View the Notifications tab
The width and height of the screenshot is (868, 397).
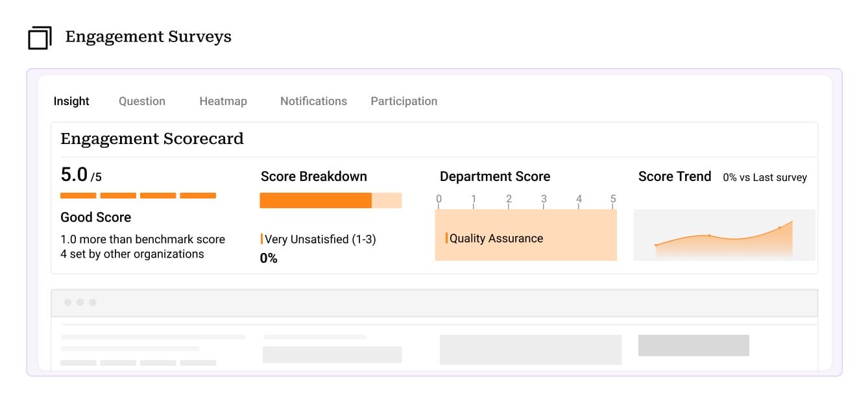313,101
